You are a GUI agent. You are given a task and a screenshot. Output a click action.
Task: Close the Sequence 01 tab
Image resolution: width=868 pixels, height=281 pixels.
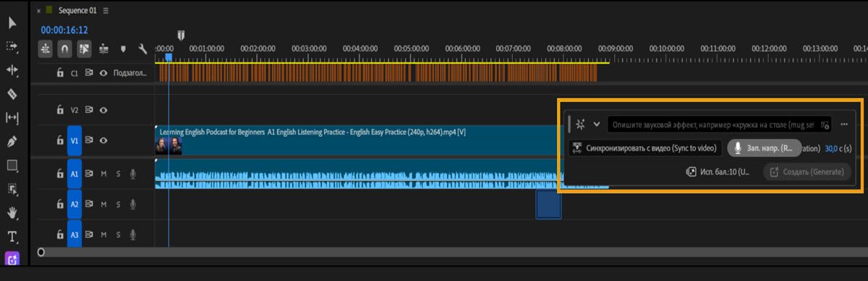click(x=38, y=11)
